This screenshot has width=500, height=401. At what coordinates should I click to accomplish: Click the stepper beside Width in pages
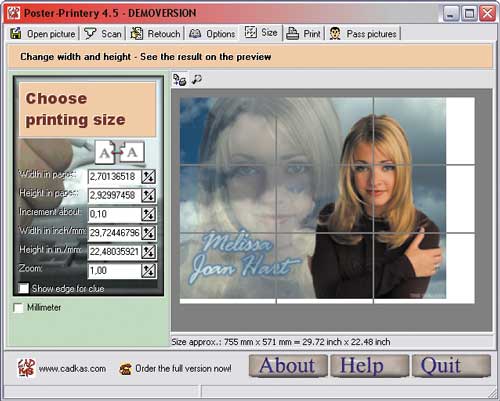click(x=148, y=177)
